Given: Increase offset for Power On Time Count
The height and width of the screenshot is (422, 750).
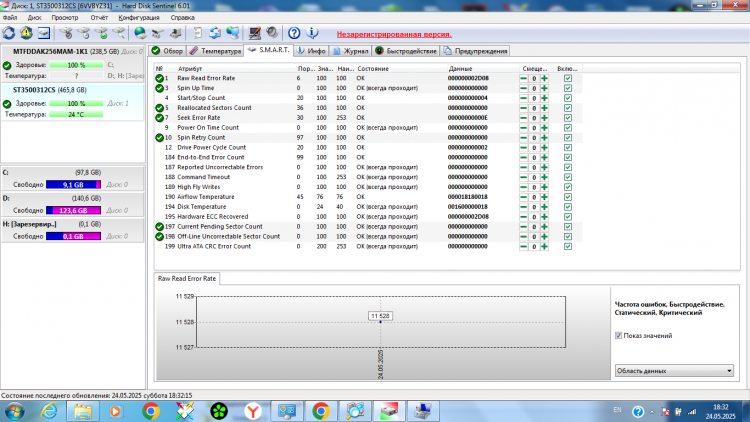Looking at the screenshot, I should [x=544, y=128].
